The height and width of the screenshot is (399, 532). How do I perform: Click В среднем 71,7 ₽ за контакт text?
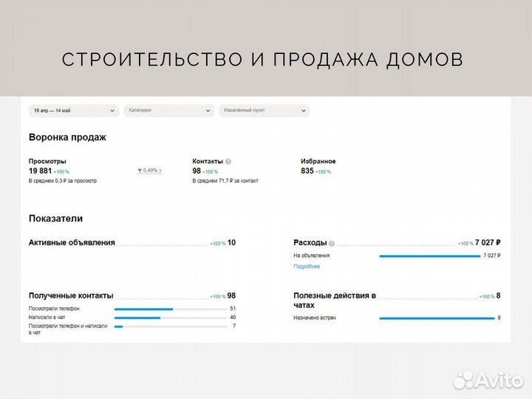[x=225, y=181]
